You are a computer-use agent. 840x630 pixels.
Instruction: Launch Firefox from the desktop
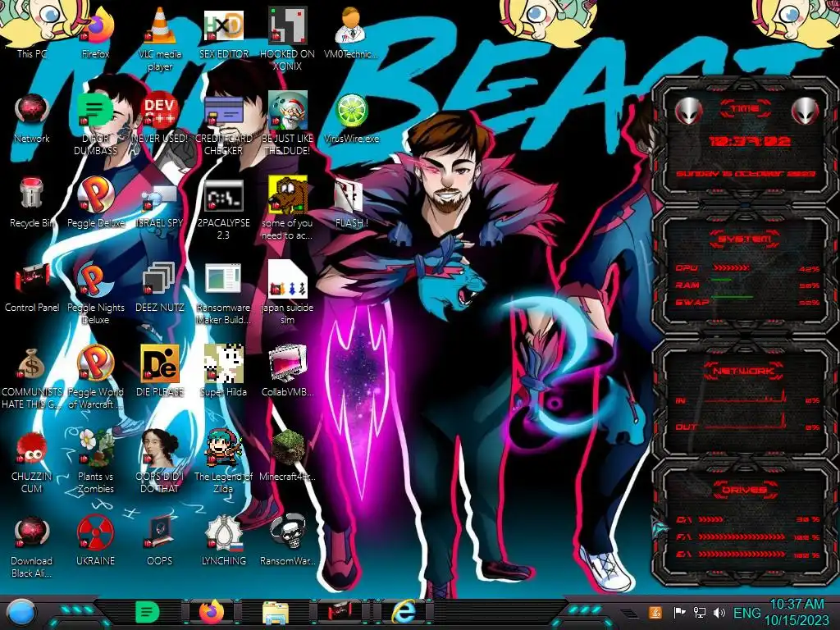[96, 33]
